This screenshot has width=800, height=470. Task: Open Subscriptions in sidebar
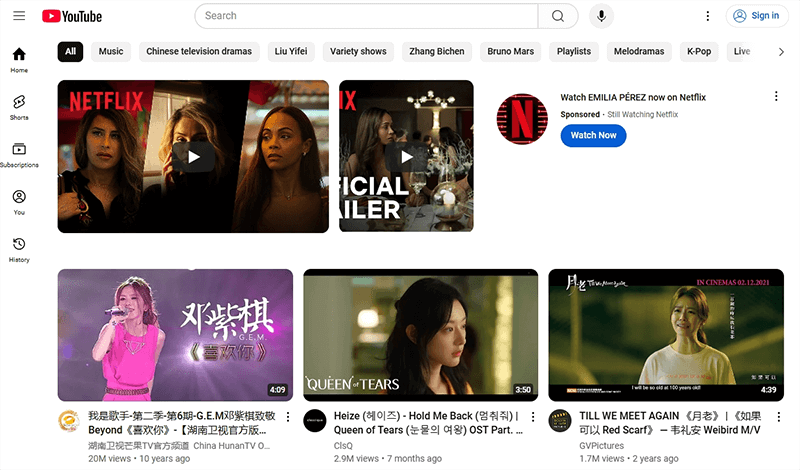tap(19, 155)
